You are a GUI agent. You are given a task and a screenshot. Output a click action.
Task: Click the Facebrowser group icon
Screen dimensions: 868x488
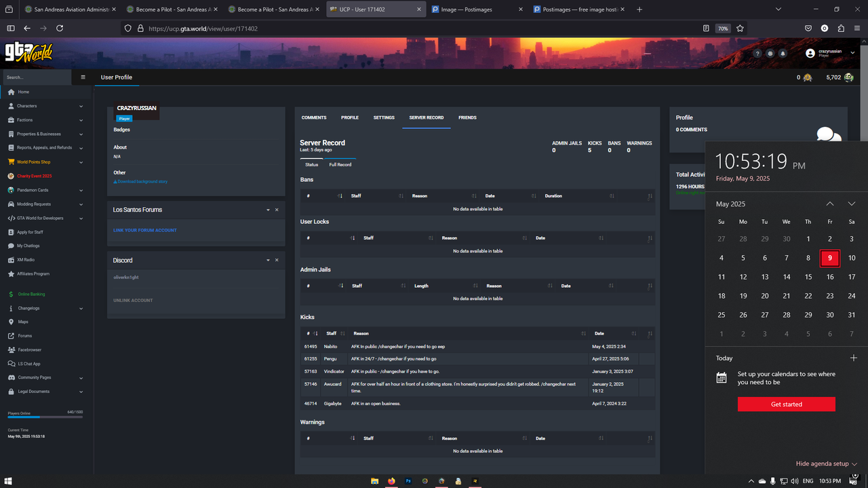point(11,350)
